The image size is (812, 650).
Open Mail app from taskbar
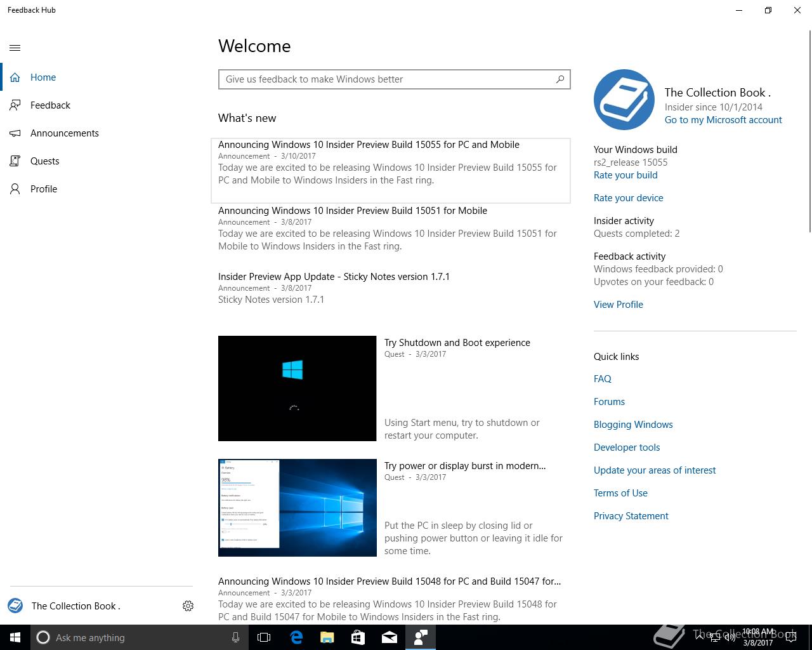pyautogui.click(x=390, y=637)
